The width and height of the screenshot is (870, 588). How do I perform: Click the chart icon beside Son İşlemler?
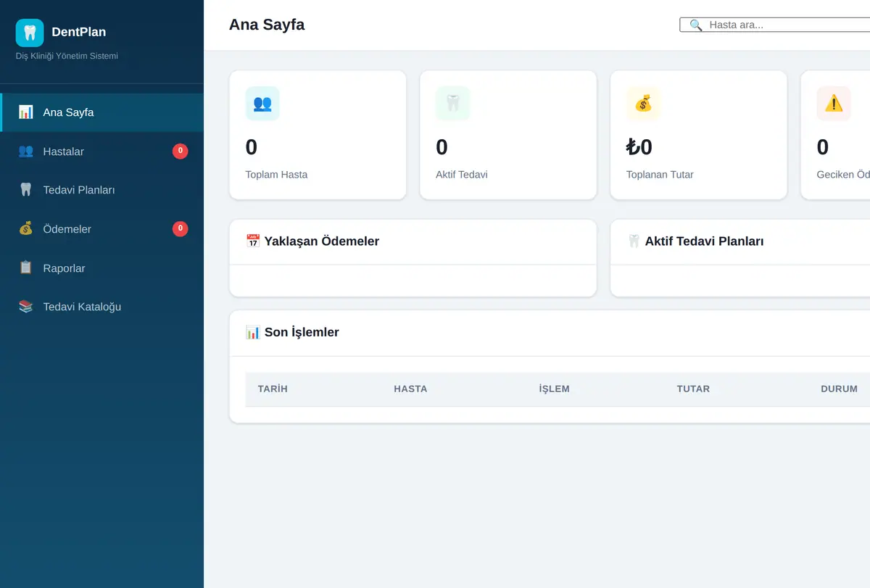(x=253, y=332)
